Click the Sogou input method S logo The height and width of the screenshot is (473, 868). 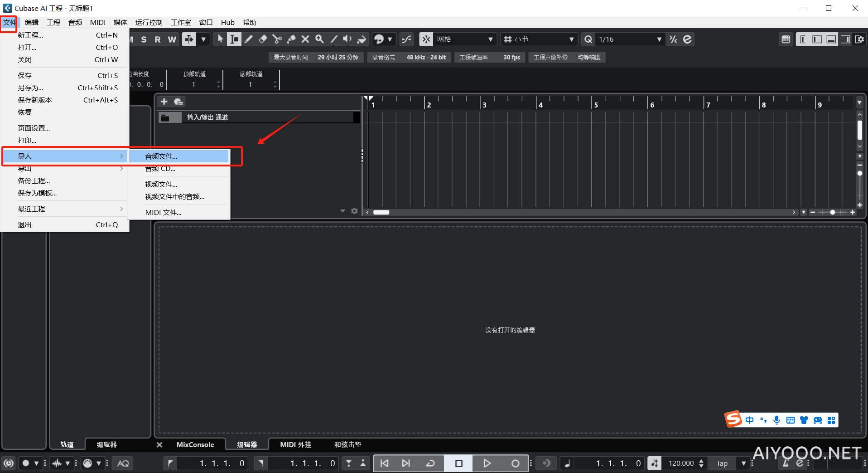click(x=733, y=419)
